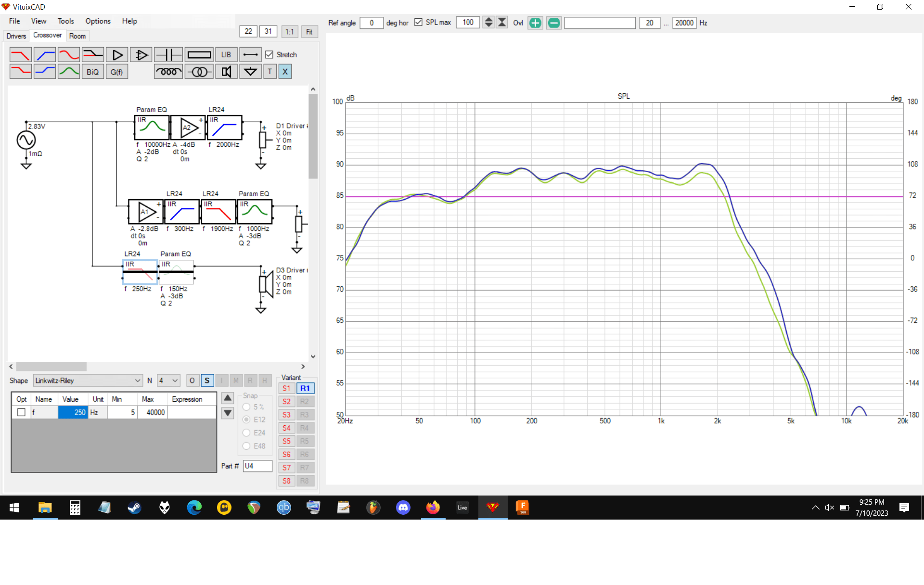Click the highlighted X toolbar button
The width and height of the screenshot is (924, 585).
point(285,72)
